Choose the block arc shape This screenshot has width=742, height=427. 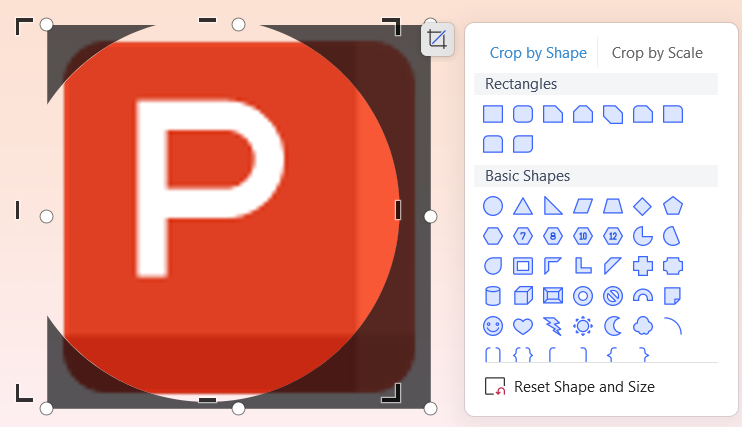click(x=643, y=296)
